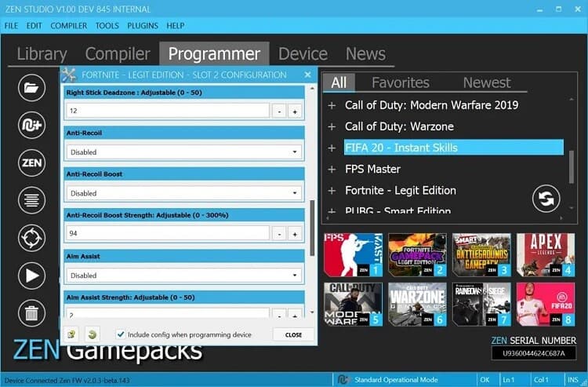
Task: Select Rainbow Six Siege thumbnail in slot 7
Action: (x=481, y=305)
